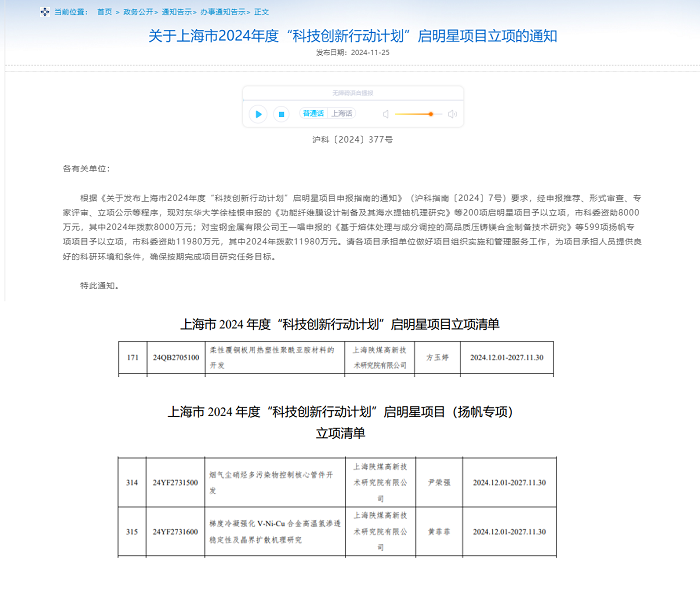Click project number 24YF2731500 cell
This screenshot has width=700, height=603.
click(176, 482)
